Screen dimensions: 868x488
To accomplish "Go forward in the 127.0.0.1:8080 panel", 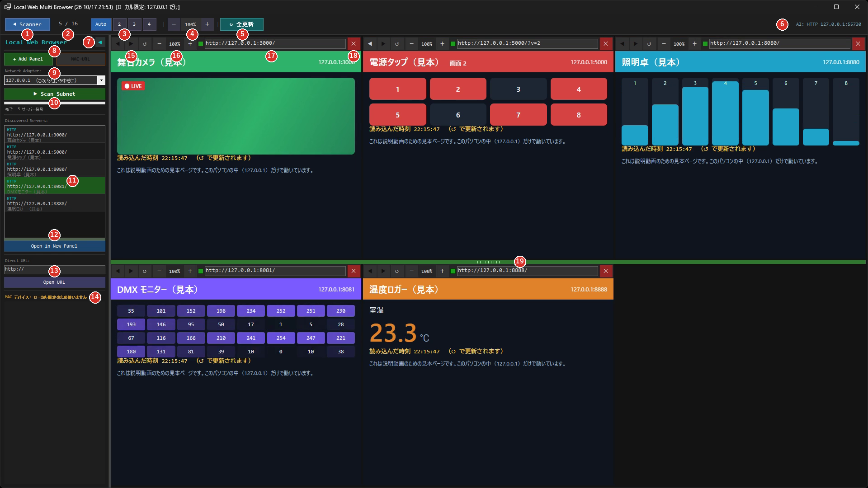I will [636, 44].
